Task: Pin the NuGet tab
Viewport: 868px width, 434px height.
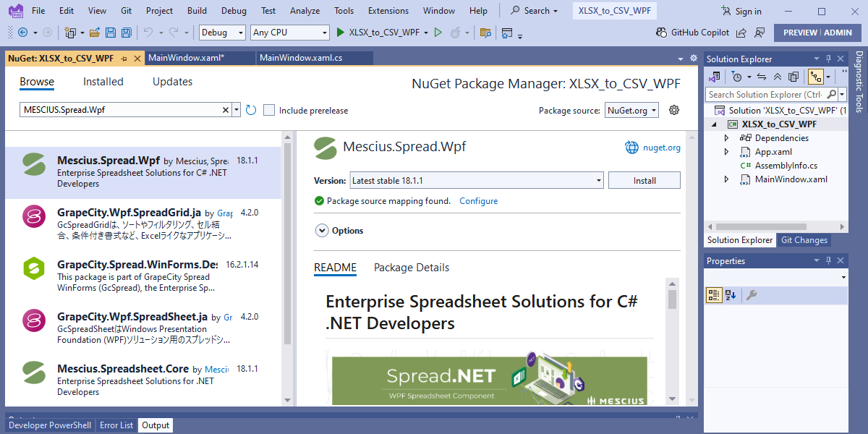Action: (124, 59)
